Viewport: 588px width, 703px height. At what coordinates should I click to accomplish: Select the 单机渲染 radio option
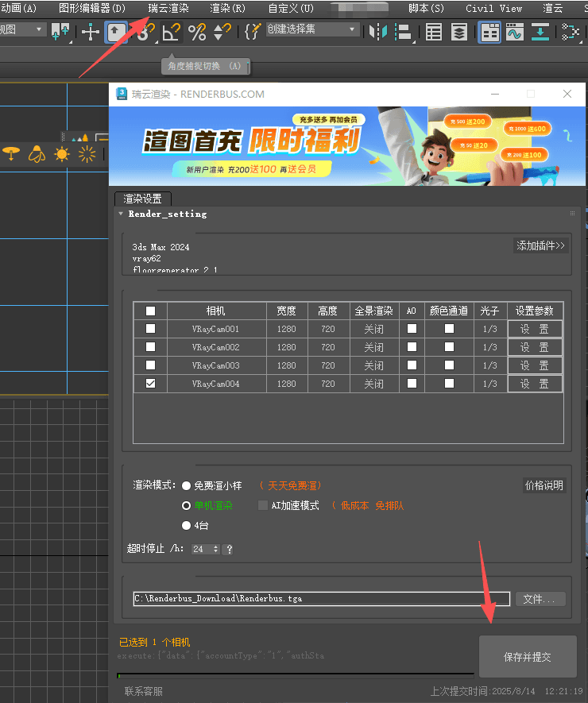(x=186, y=506)
